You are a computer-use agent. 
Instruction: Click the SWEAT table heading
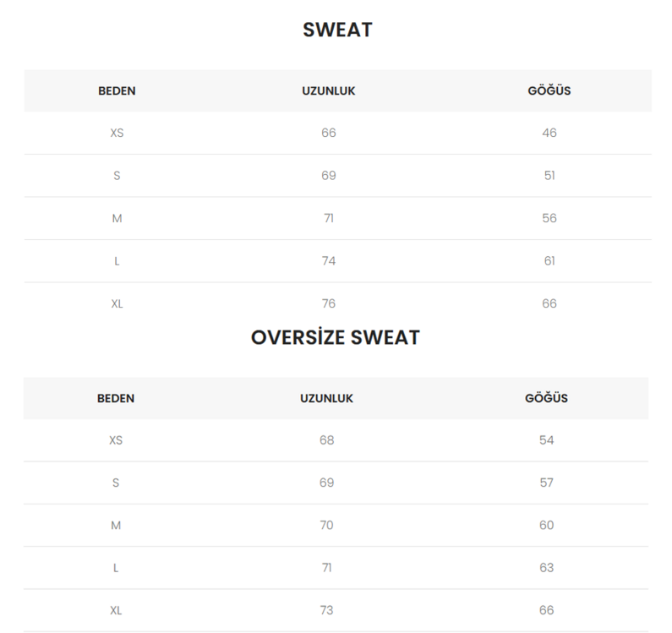pyautogui.click(x=337, y=30)
